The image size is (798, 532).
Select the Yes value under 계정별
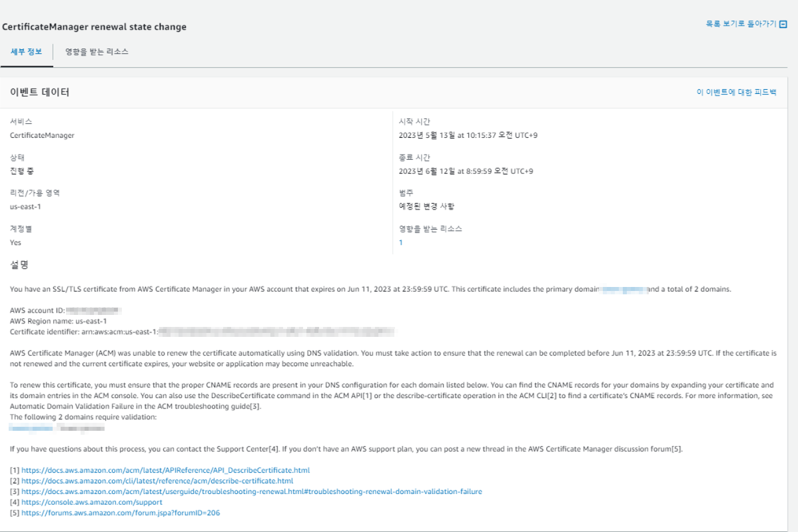pyautogui.click(x=15, y=242)
